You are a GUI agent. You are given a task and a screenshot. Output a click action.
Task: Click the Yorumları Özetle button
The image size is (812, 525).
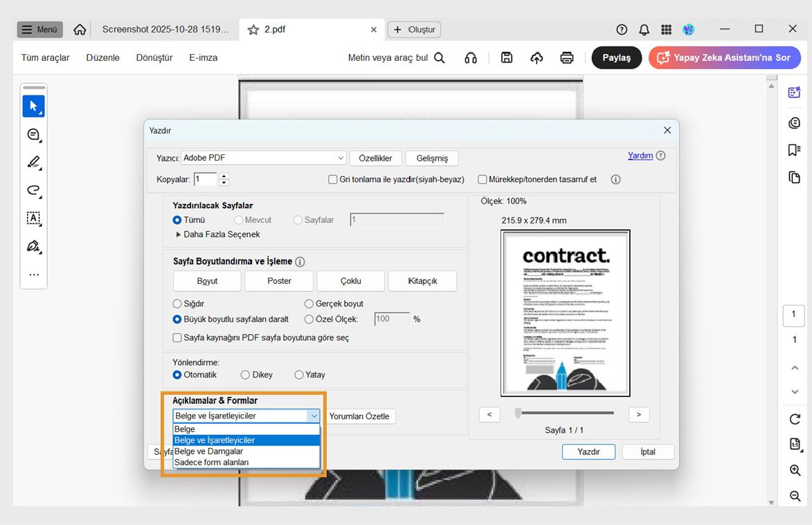coord(359,416)
